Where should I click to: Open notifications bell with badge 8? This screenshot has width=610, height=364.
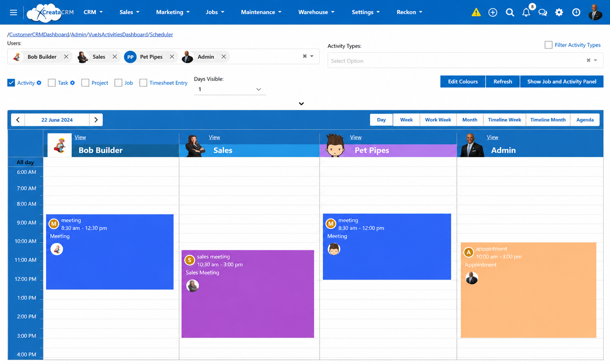(527, 12)
